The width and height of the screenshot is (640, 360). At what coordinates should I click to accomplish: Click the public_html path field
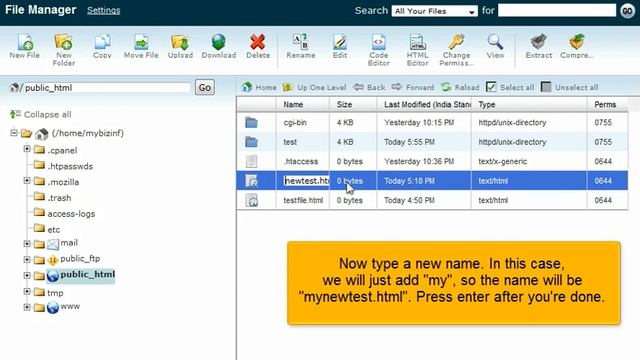107,88
